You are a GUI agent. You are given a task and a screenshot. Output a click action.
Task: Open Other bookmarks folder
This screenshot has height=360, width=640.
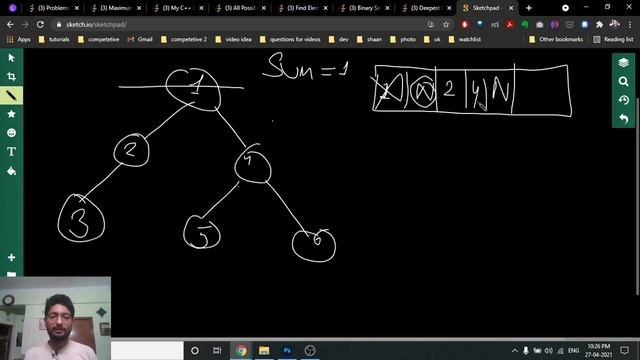coord(556,39)
